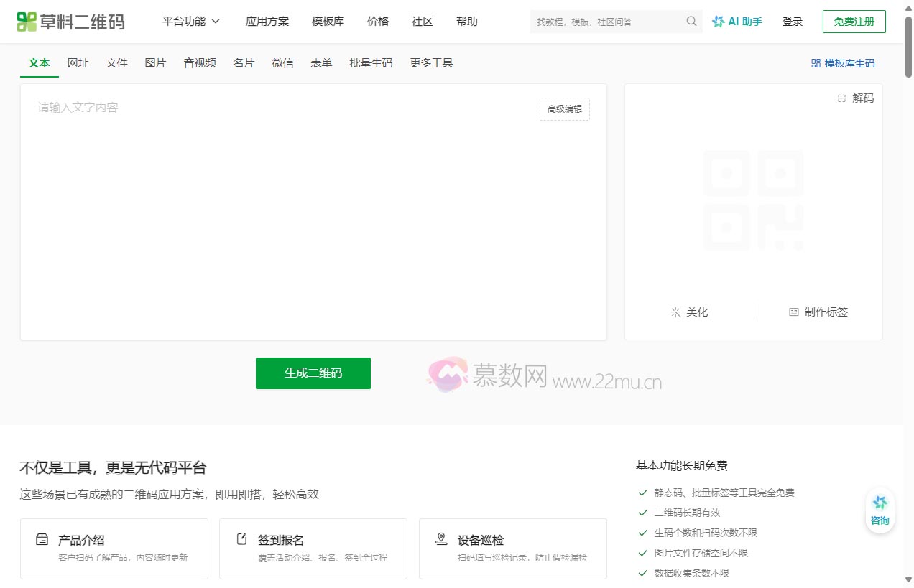The image size is (914, 588).
Task: Open the 模板库 menu item
Action: click(x=328, y=22)
